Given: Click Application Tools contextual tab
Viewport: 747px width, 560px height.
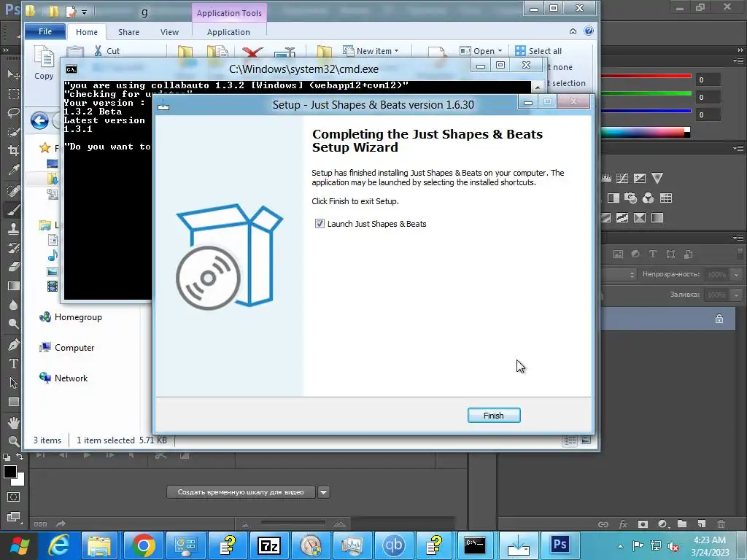Looking at the screenshot, I should [229, 13].
